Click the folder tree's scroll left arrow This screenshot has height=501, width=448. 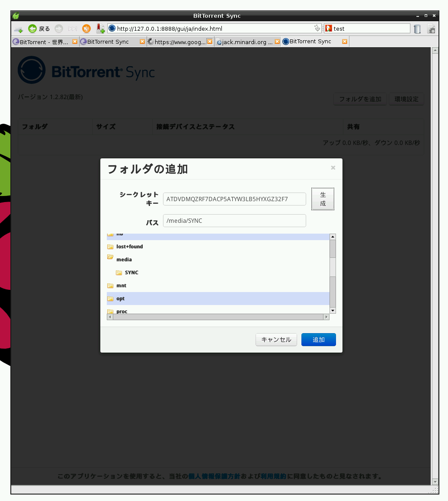[x=110, y=317]
